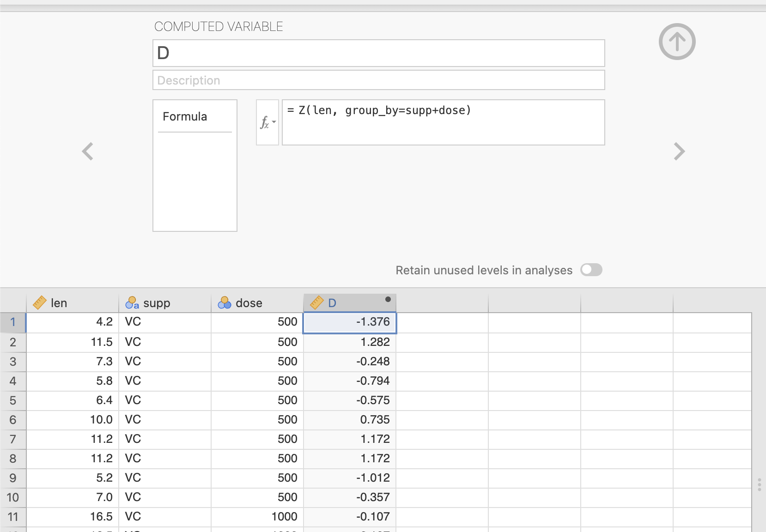Select the len cell 4.2
The width and height of the screenshot is (766, 532).
73,322
